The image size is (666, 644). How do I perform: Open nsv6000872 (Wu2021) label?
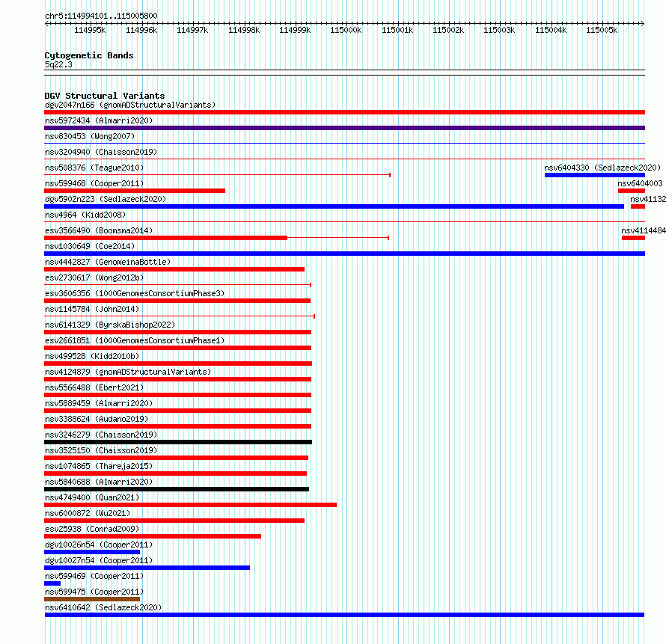88,513
